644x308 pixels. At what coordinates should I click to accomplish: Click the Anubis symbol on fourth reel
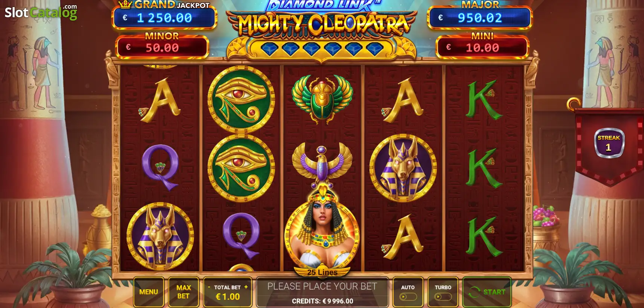coord(403,168)
